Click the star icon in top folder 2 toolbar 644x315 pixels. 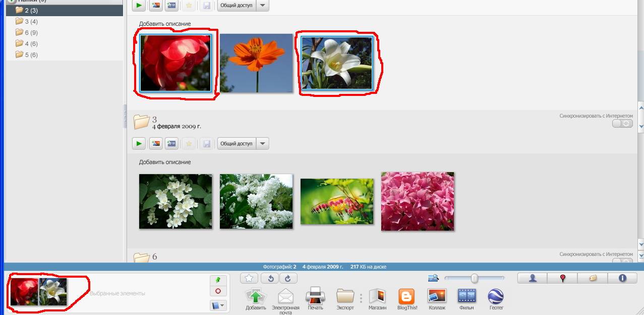[x=189, y=6]
